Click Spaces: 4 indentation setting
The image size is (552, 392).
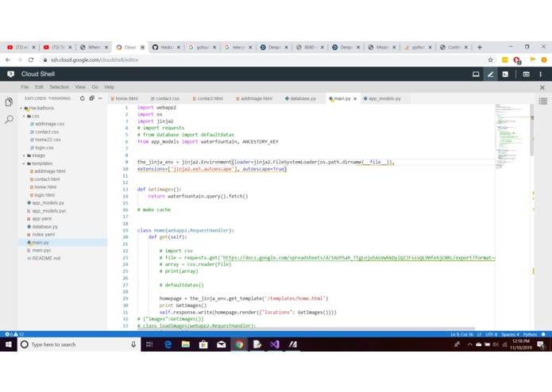coord(510,334)
